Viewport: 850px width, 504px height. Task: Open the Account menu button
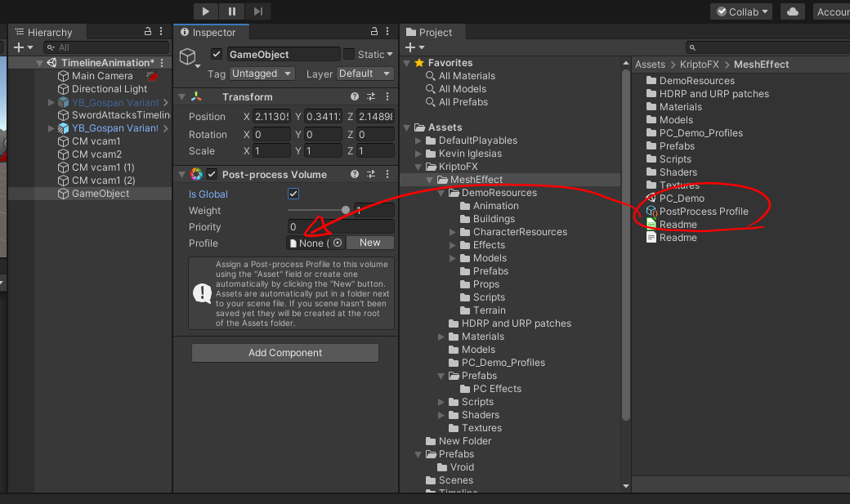pyautogui.click(x=831, y=11)
